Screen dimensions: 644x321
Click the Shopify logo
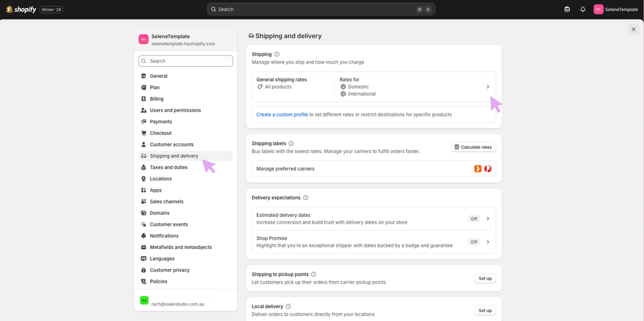(21, 10)
